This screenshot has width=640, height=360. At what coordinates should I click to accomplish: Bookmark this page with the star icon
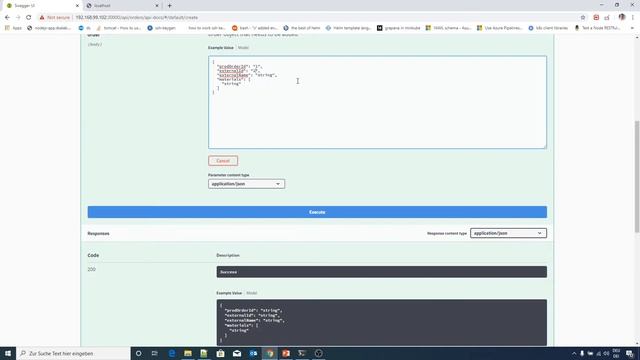tap(583, 18)
